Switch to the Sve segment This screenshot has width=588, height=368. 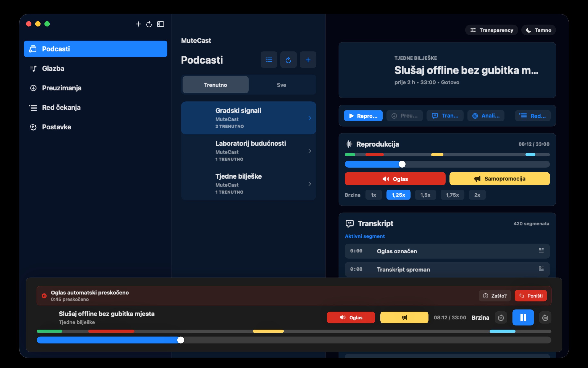(281, 85)
